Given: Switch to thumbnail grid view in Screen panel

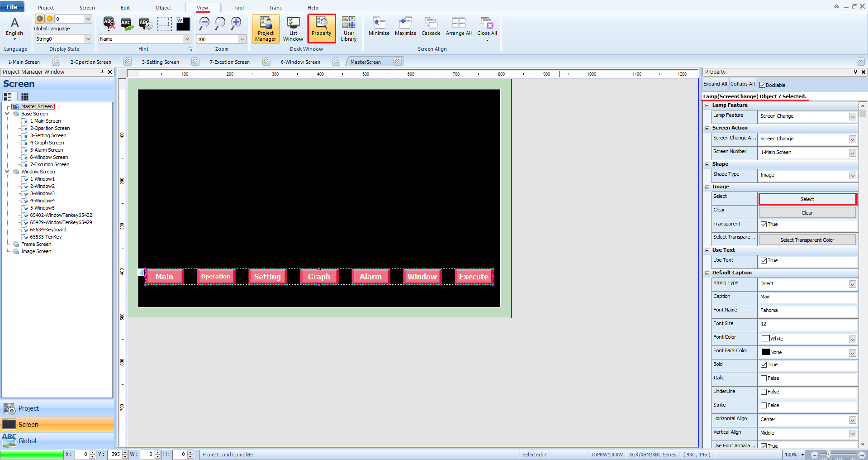Looking at the screenshot, I should click(x=25, y=96).
